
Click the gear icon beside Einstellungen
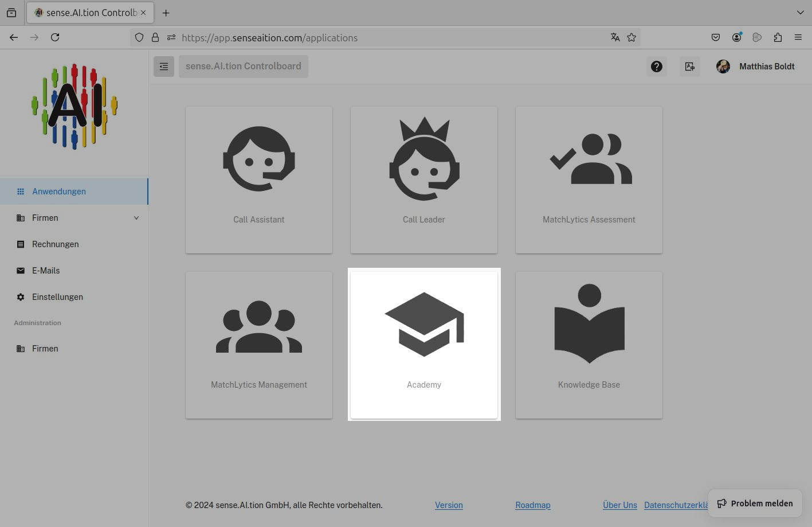(x=21, y=297)
